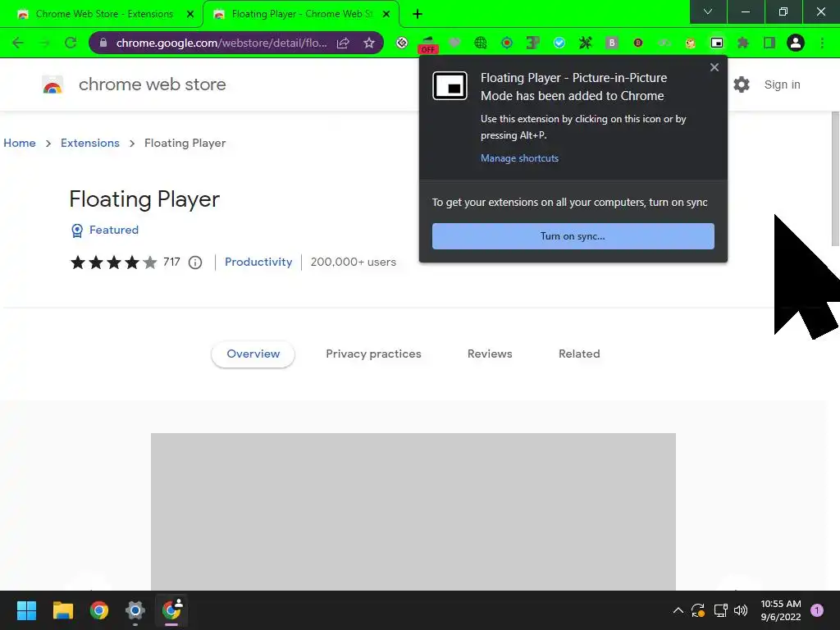
Task: Click the doge face extension icon
Action: pyautogui.click(x=691, y=43)
